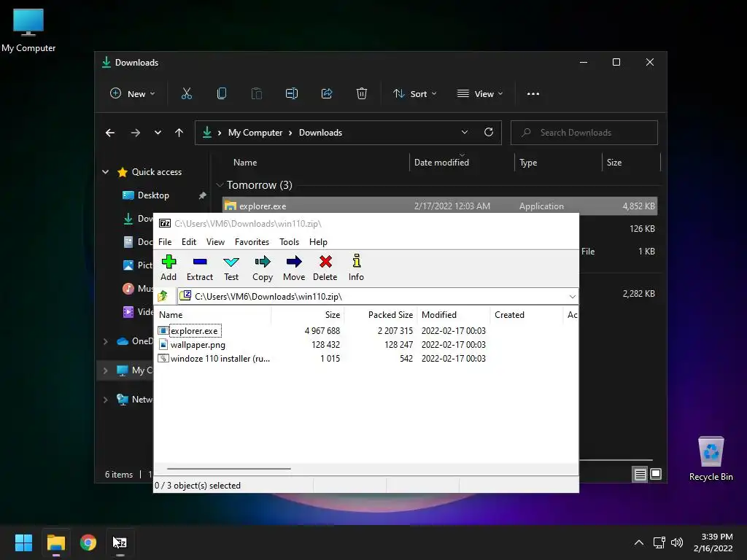The height and width of the screenshot is (560, 747).
Task: Sort Explorer list by Type column
Action: click(558, 163)
